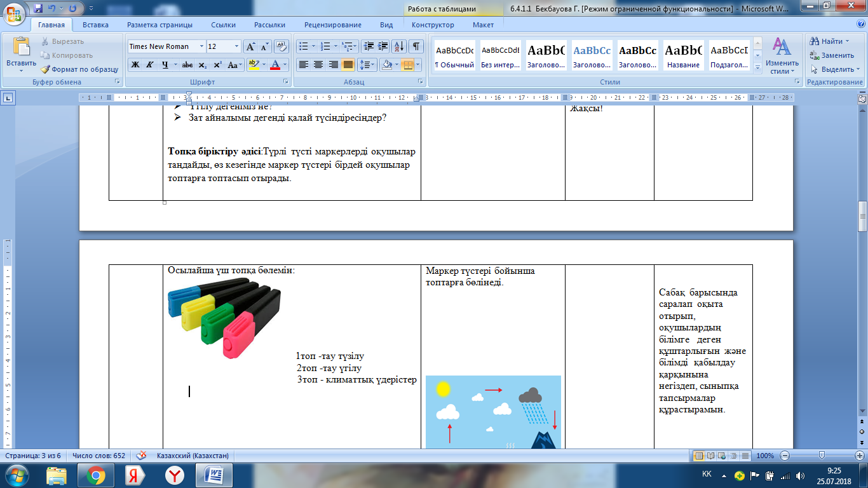Increase font size with Grow Font
The height and width of the screenshot is (488, 868).
(251, 46)
